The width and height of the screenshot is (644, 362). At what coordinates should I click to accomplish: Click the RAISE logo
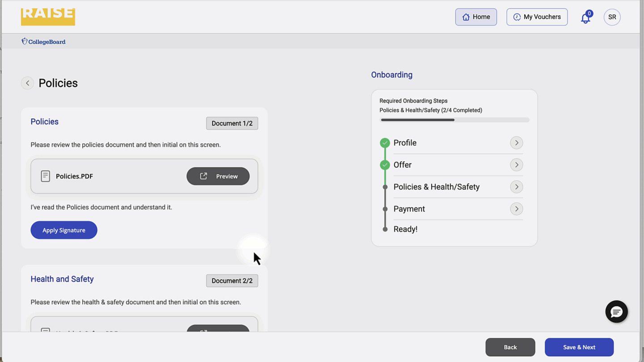(48, 17)
